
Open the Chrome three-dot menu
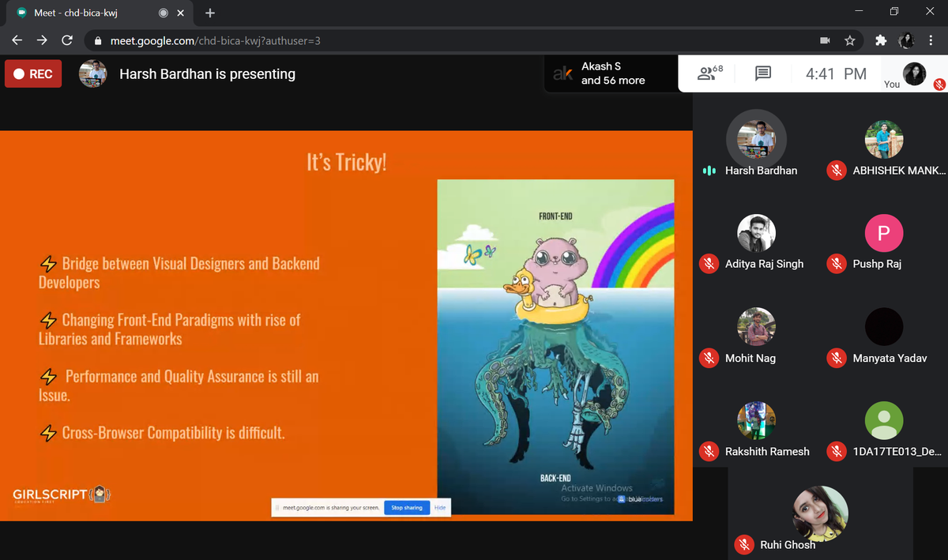pos(931,40)
